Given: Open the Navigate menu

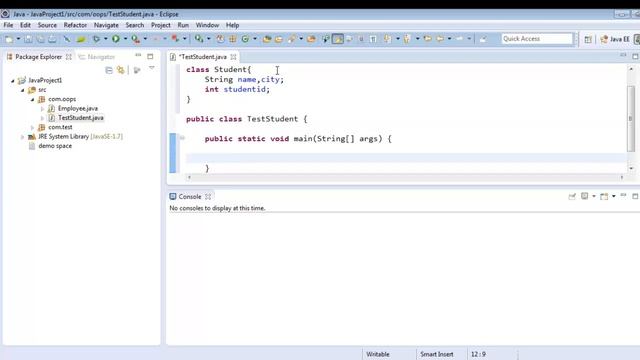Looking at the screenshot, I should (106, 25).
